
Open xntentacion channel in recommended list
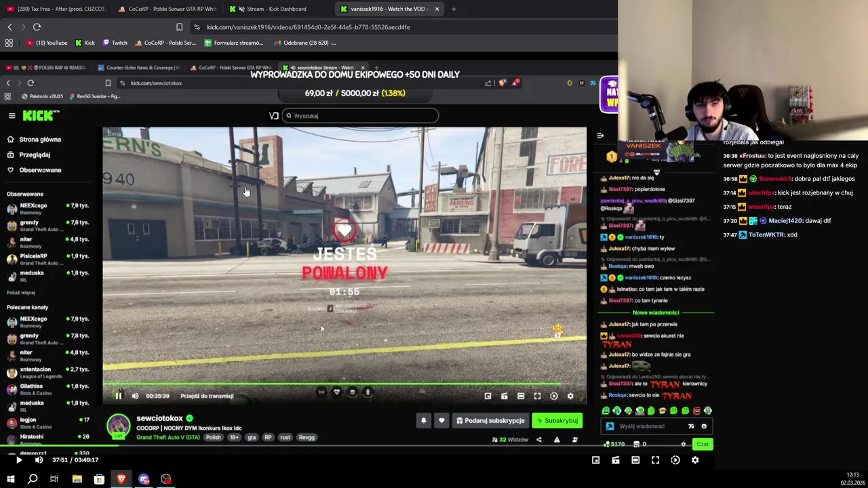pyautogui.click(x=47, y=372)
